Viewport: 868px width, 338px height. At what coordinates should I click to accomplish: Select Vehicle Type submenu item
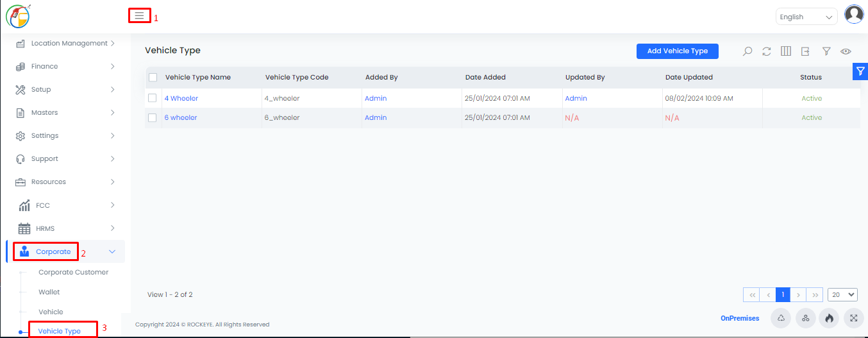tap(60, 332)
